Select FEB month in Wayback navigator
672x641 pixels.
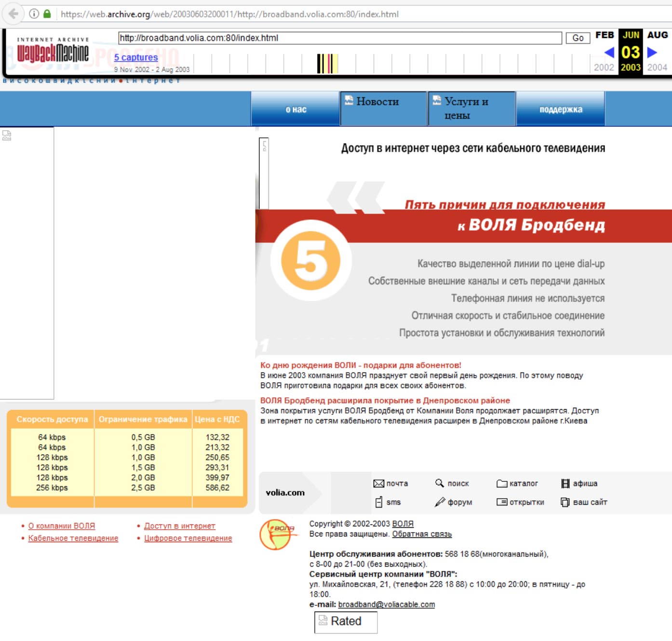pyautogui.click(x=605, y=35)
